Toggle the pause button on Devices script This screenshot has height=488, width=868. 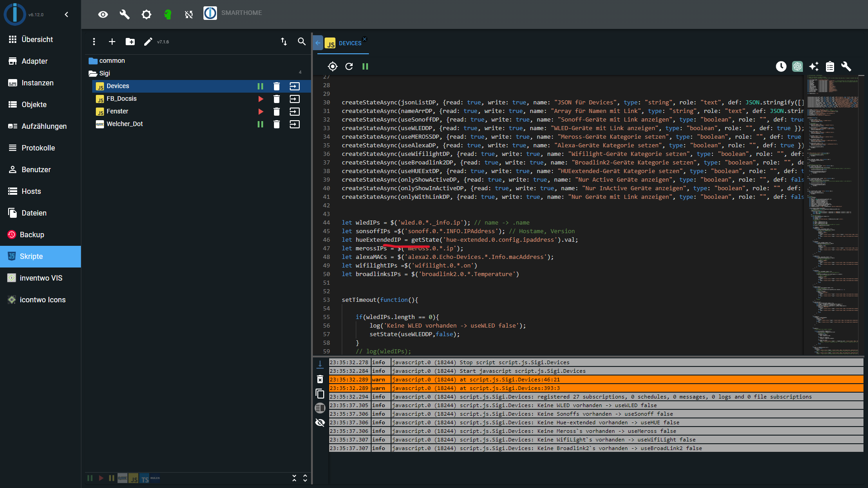point(260,86)
